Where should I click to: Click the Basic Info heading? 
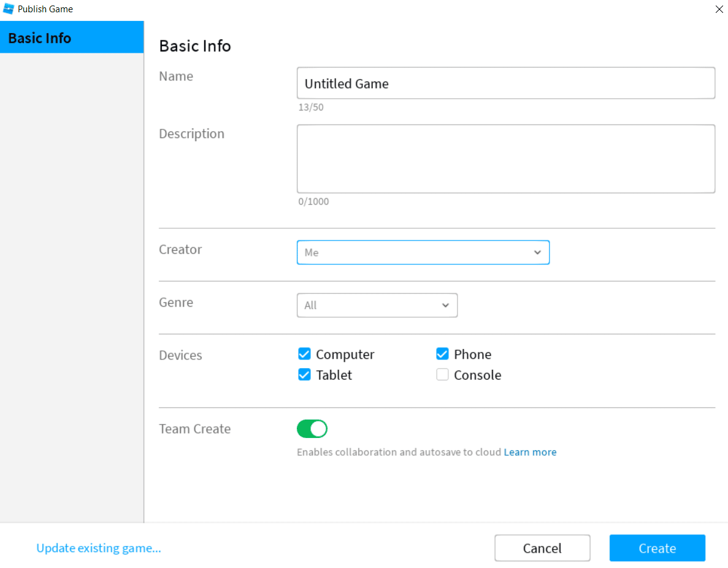click(x=194, y=46)
